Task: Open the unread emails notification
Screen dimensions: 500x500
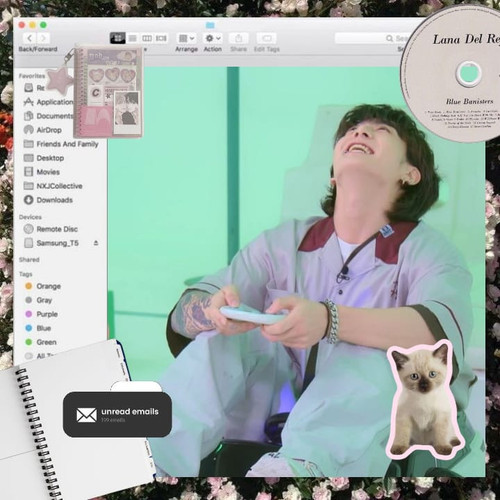Action: (117, 414)
